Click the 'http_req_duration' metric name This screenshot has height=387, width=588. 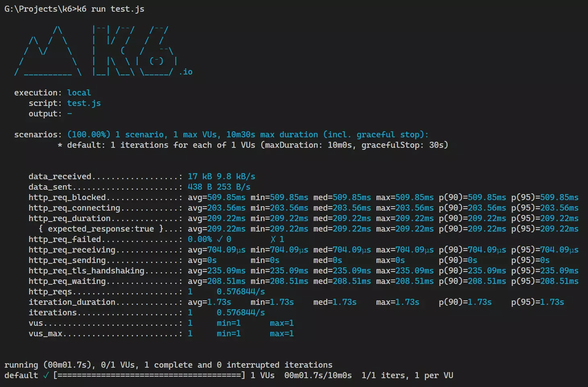point(70,218)
